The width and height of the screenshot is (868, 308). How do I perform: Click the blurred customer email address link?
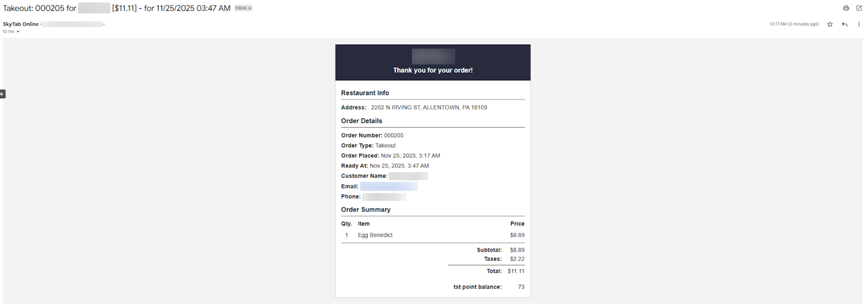coord(389,186)
